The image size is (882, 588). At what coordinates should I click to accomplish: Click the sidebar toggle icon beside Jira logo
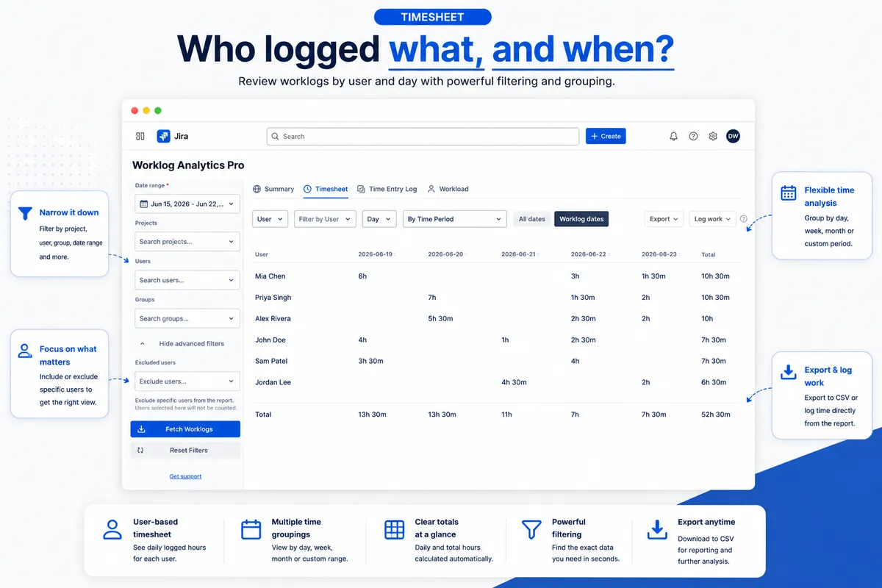(140, 136)
